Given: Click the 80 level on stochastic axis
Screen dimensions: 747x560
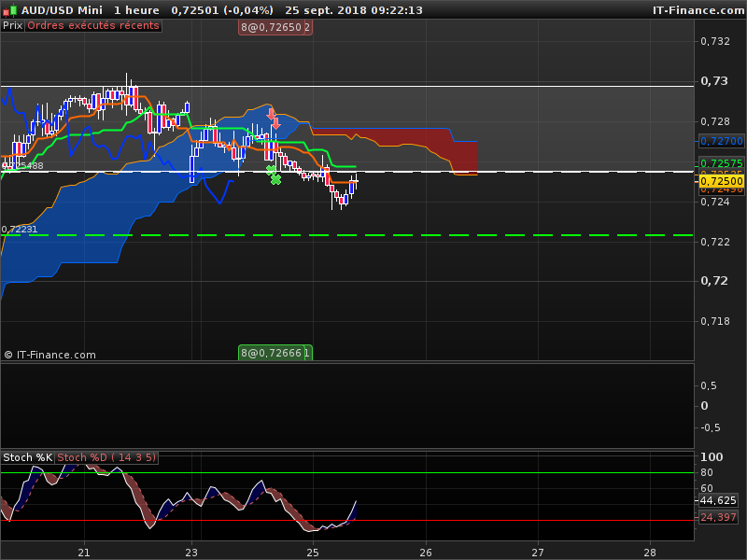Looking at the screenshot, I should pos(707,472).
